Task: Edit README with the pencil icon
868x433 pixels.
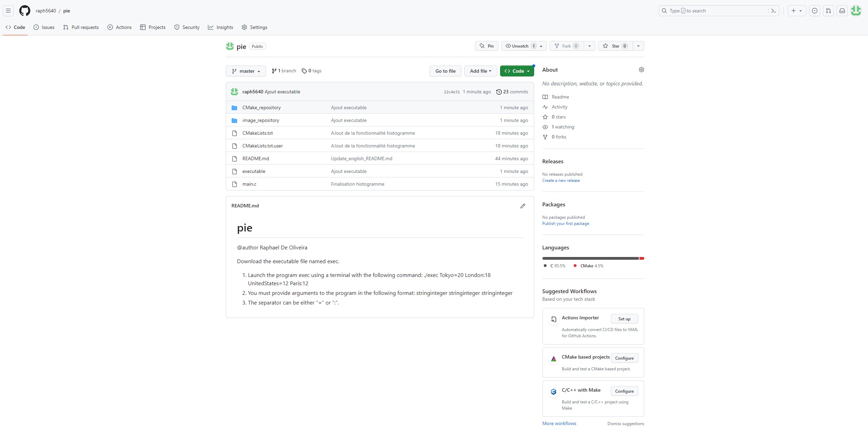Action: (x=522, y=206)
